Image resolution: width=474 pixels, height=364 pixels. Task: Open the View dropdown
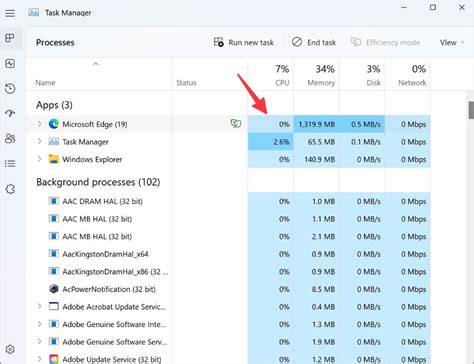coord(452,43)
